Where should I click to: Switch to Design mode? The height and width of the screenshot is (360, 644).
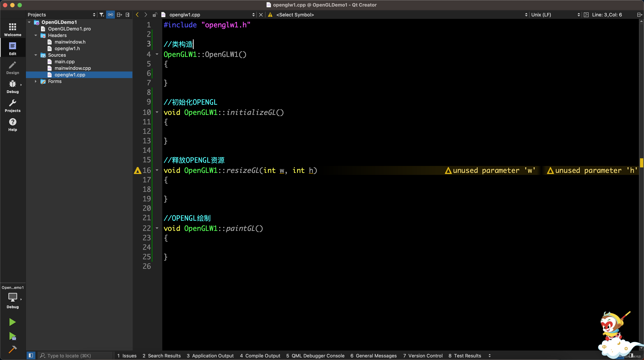coord(13,68)
